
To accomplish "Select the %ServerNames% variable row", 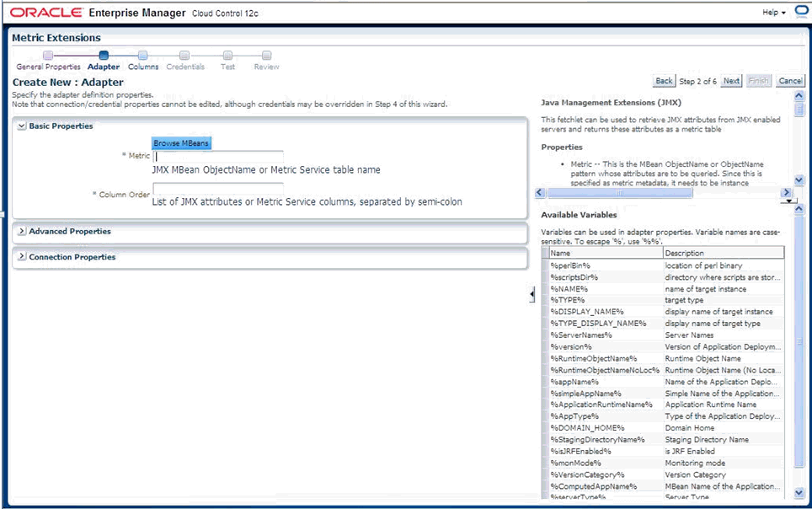I will point(663,335).
